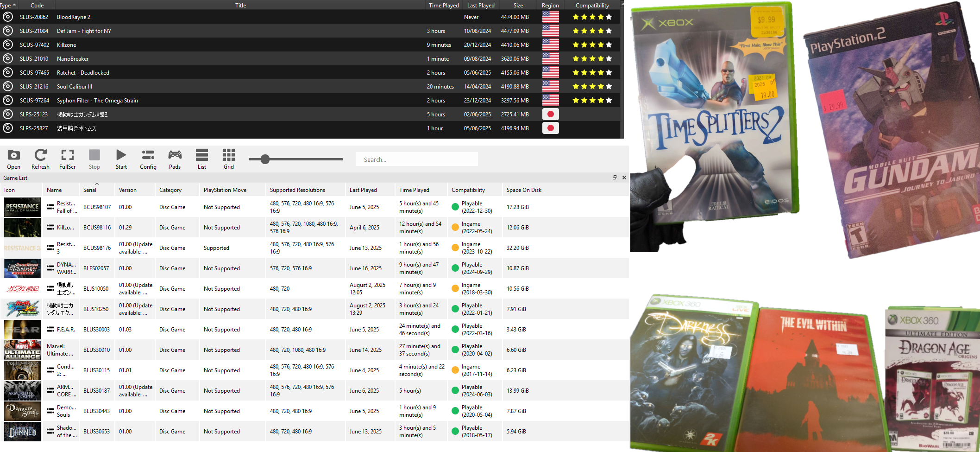Click the SLUS-21216 code cell
Image resolution: width=980 pixels, height=452 pixels.
(34, 87)
